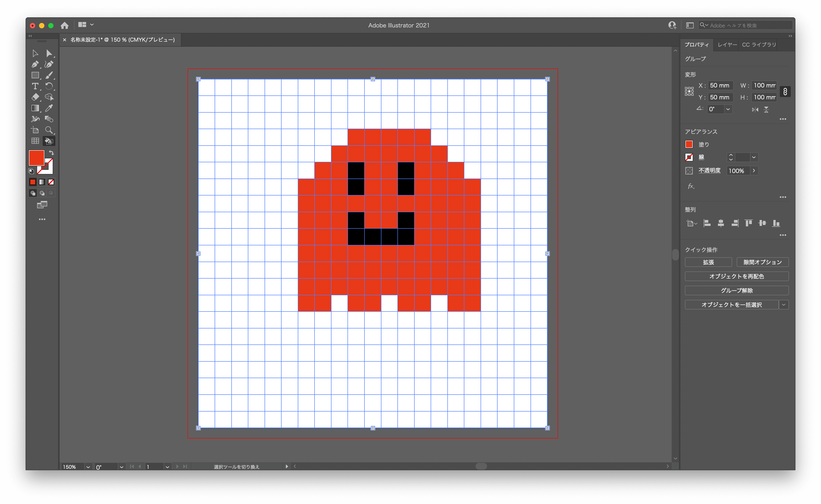Select the Rectangular Grid tool
This screenshot has width=821, height=504.
click(x=35, y=141)
